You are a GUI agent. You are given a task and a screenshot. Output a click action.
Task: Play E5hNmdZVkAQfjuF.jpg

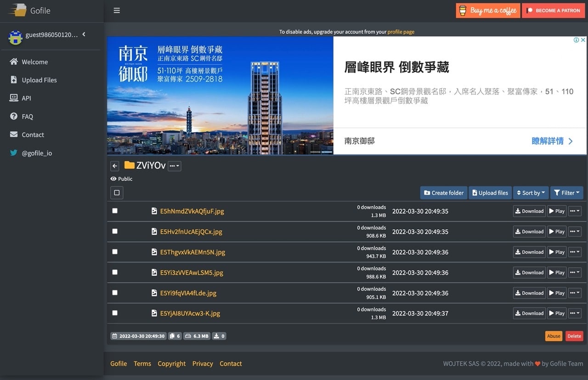coord(557,211)
